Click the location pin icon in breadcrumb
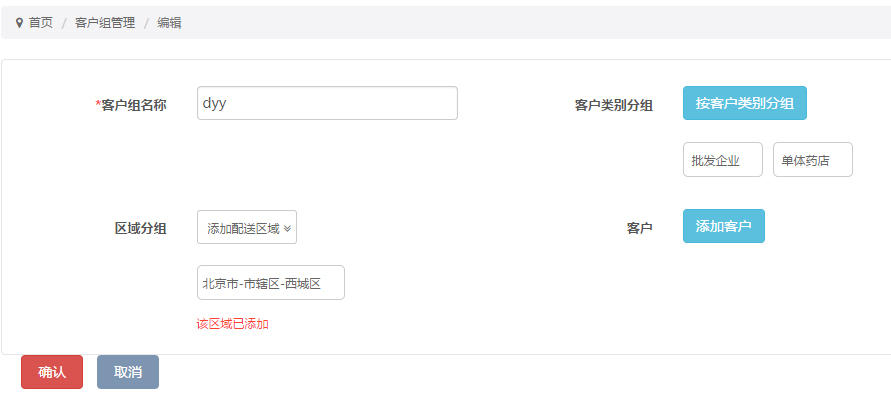The width and height of the screenshot is (891, 401). [x=19, y=22]
